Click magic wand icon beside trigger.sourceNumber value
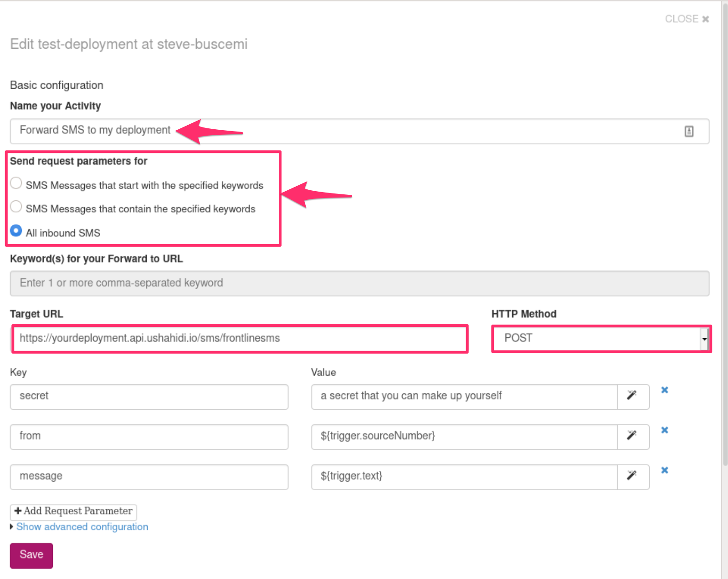This screenshot has width=728, height=579. click(x=632, y=436)
